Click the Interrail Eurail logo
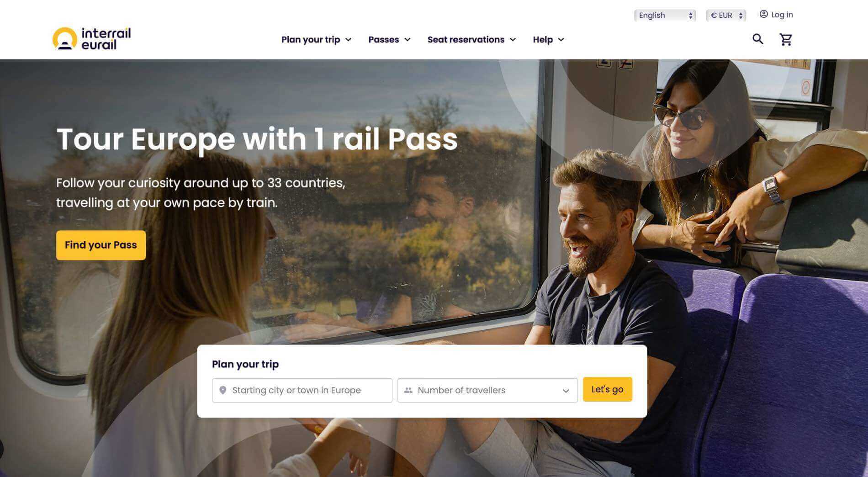The image size is (868, 477). coord(92,38)
